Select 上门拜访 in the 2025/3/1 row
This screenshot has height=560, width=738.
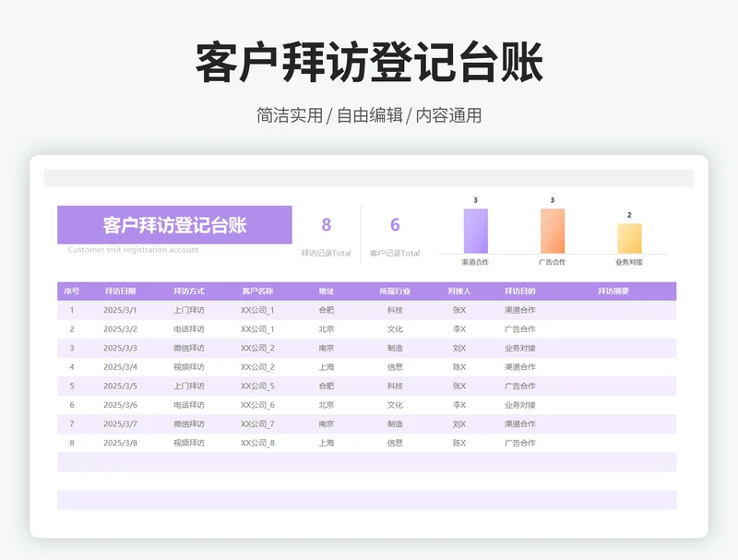[189, 310]
